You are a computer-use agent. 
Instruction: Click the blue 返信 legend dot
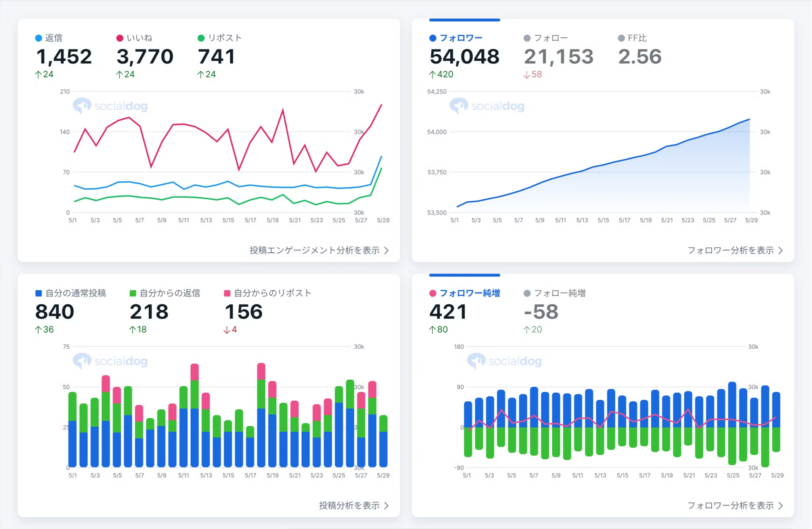click(x=38, y=38)
